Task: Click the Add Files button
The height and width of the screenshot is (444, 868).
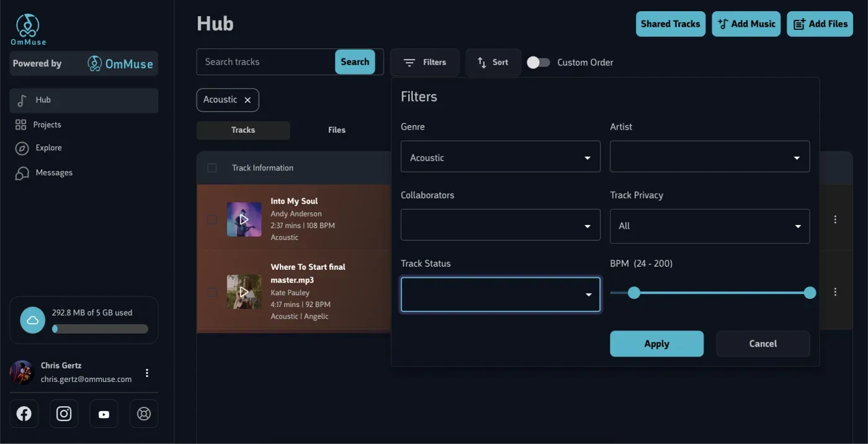Action: (820, 24)
